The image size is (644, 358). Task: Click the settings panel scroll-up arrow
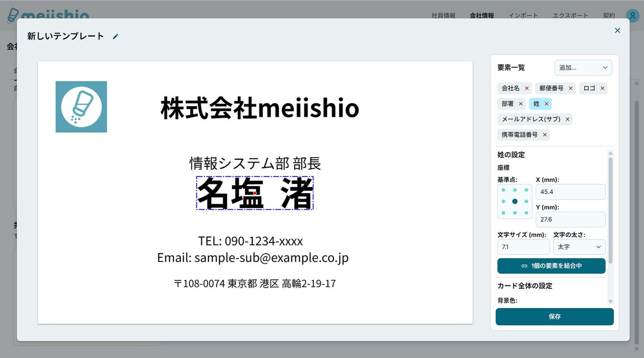coord(610,153)
